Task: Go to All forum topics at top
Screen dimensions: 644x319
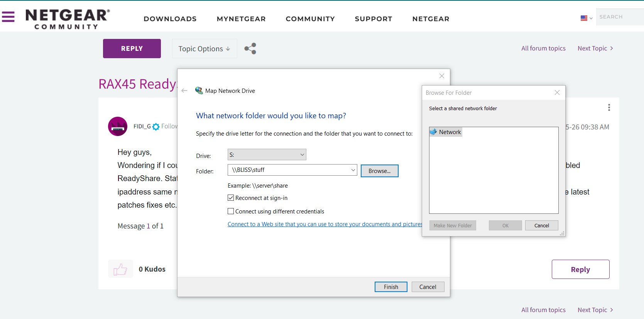Action: point(543,48)
